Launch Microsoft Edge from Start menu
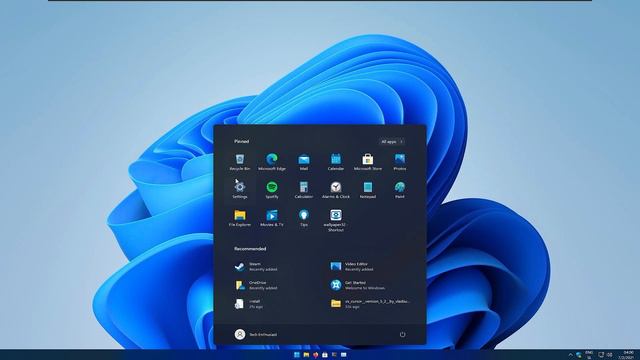Viewport: 640px width, 360px height. [x=272, y=162]
